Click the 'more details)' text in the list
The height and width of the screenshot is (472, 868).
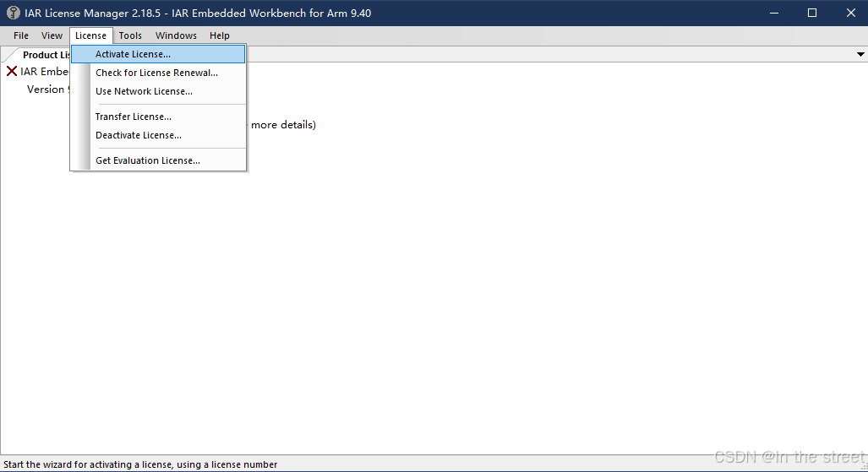point(283,124)
